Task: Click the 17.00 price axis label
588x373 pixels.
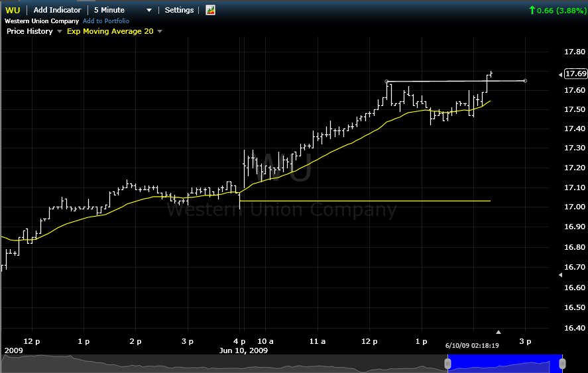Action: (x=575, y=207)
